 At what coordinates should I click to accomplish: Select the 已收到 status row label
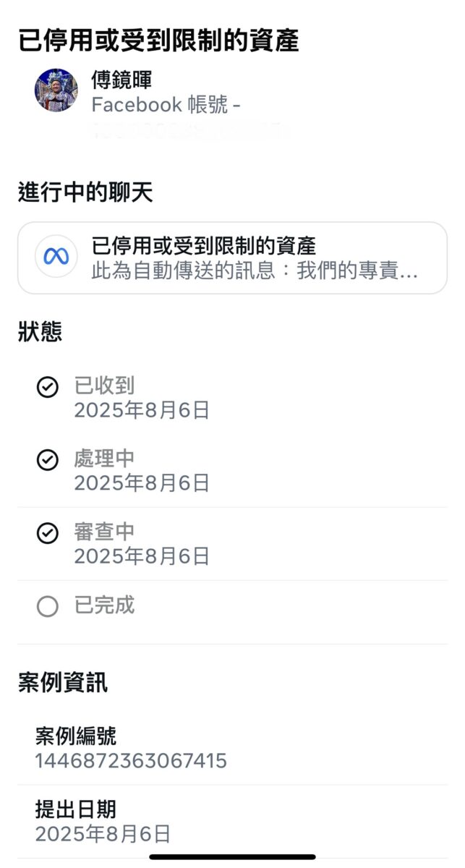[104, 386]
